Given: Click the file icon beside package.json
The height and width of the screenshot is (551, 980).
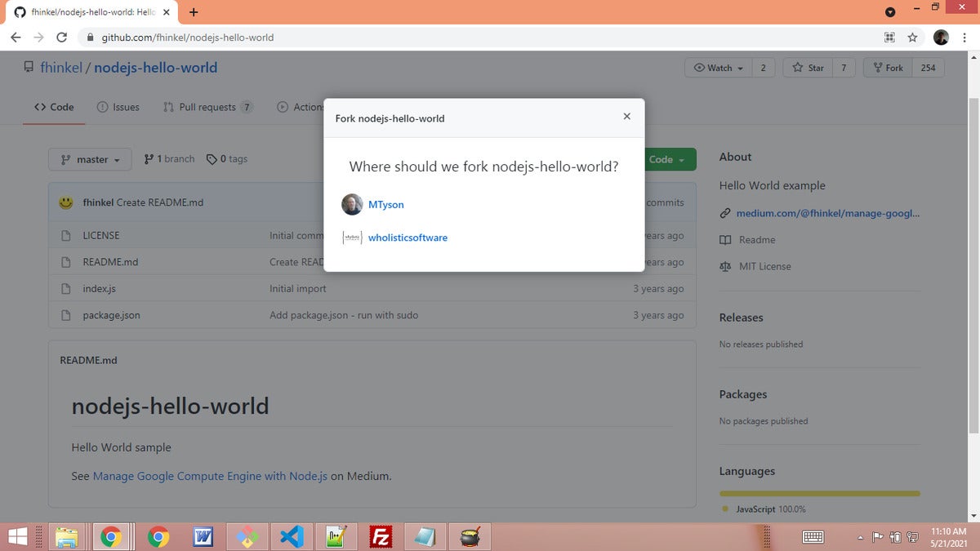Looking at the screenshot, I should 66,315.
